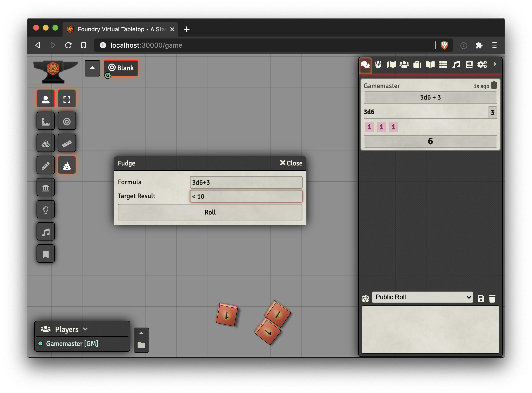
Task: Click the Target Result input field
Action: tap(246, 196)
